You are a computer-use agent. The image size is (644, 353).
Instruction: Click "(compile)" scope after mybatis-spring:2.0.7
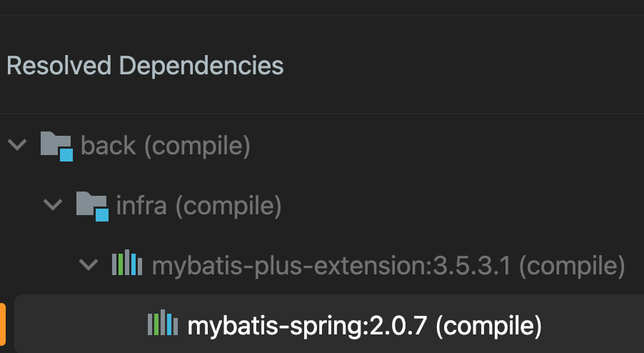(488, 327)
